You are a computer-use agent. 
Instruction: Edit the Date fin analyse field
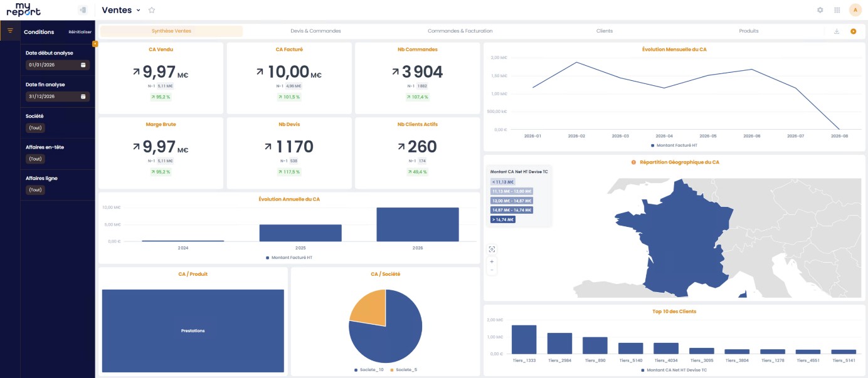pos(58,97)
